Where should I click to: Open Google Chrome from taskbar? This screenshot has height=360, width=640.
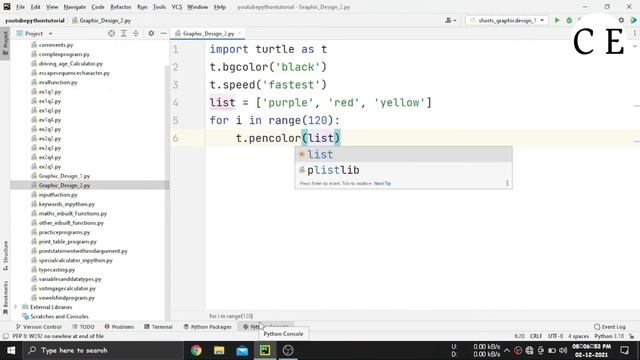tap(196, 350)
